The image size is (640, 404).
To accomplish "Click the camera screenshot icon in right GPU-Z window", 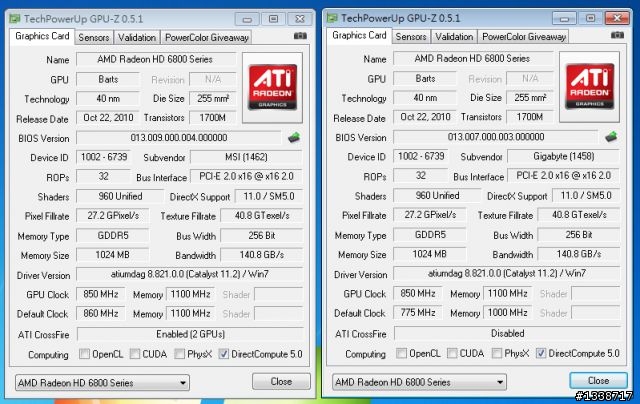I will tap(617, 35).
